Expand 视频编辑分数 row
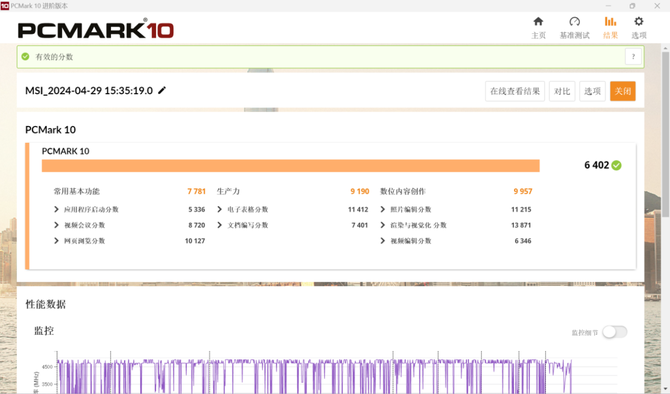The image size is (670, 394). (382, 241)
